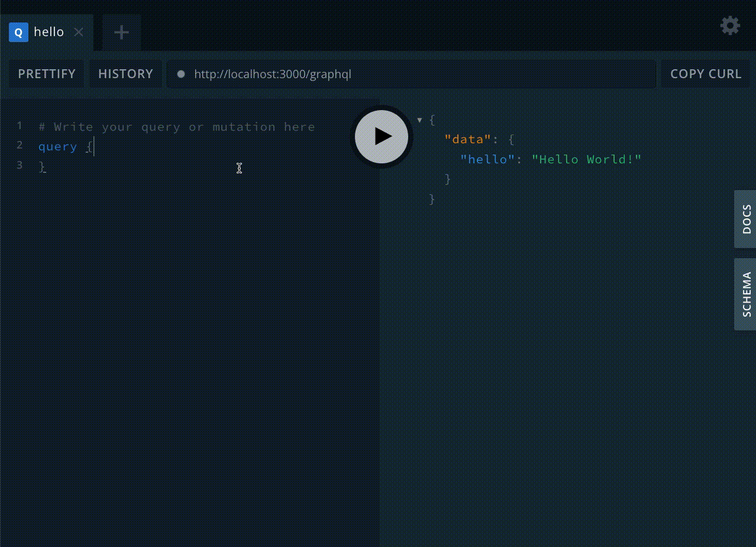Click the COPY CURL button
The width and height of the screenshot is (756, 547).
(705, 74)
